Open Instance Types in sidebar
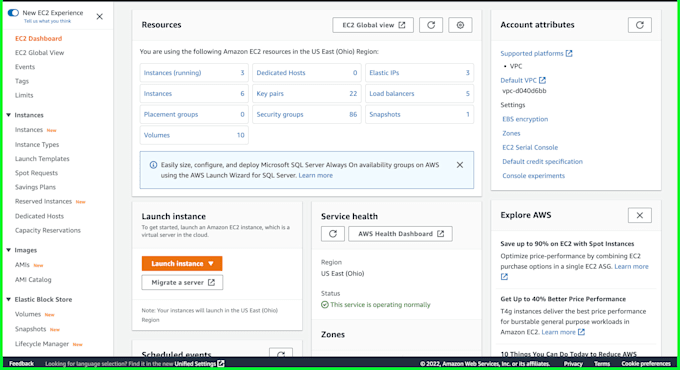Image resolution: width=680 pixels, height=370 pixels. click(37, 144)
